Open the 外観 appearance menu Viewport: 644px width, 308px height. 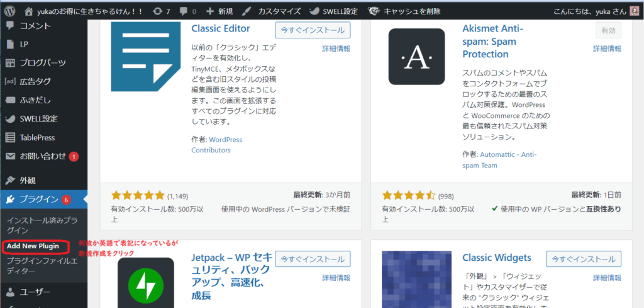tap(28, 180)
